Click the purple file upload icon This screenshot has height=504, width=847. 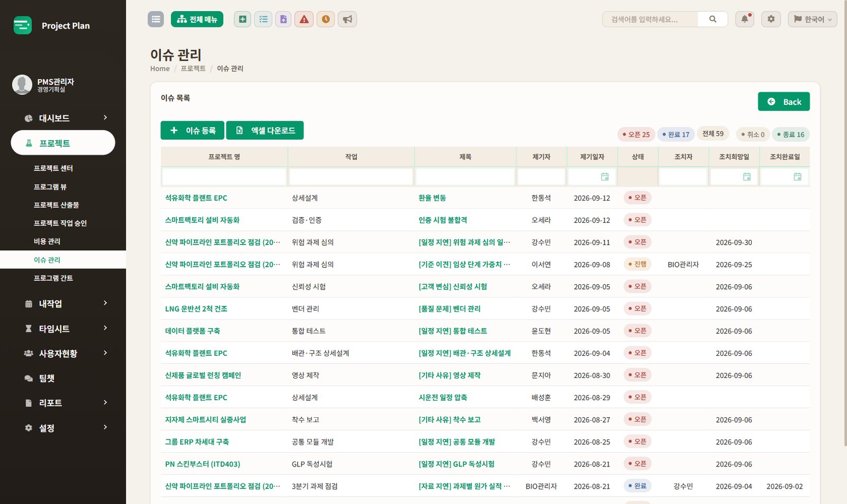click(x=283, y=19)
